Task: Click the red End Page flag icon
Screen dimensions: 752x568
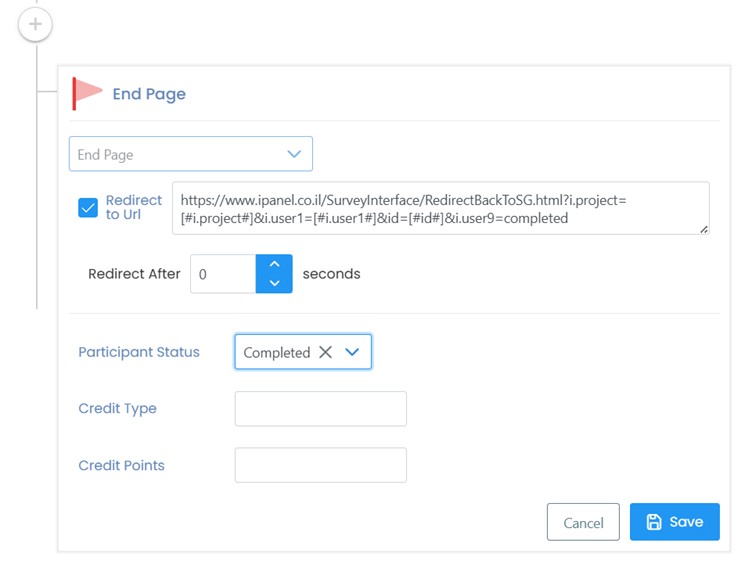Action: [87, 93]
